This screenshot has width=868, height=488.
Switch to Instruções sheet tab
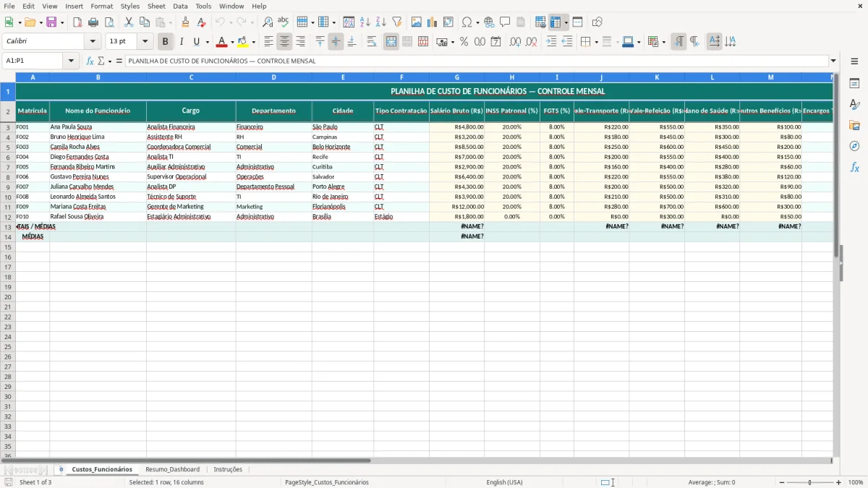228,469
